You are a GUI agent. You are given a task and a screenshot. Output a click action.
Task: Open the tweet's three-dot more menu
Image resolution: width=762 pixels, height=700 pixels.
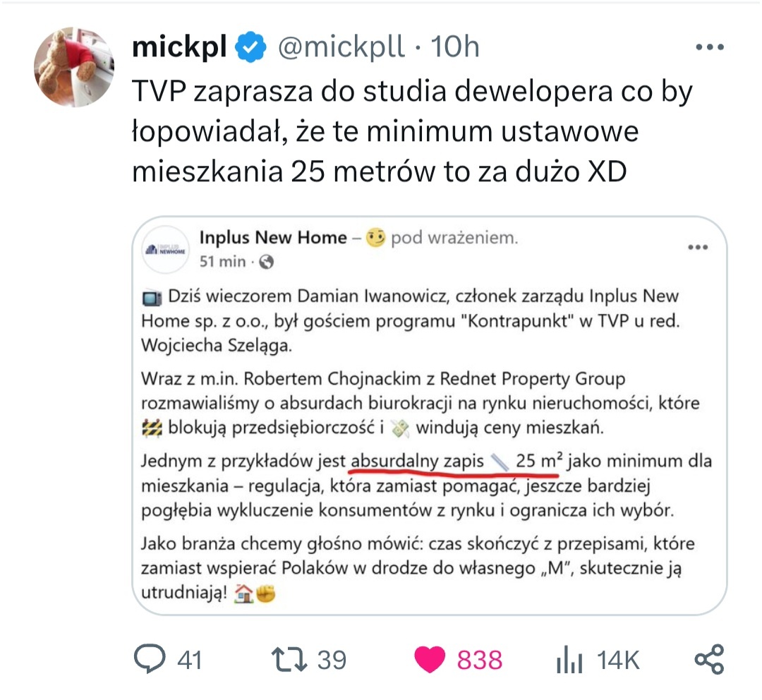[x=710, y=48]
